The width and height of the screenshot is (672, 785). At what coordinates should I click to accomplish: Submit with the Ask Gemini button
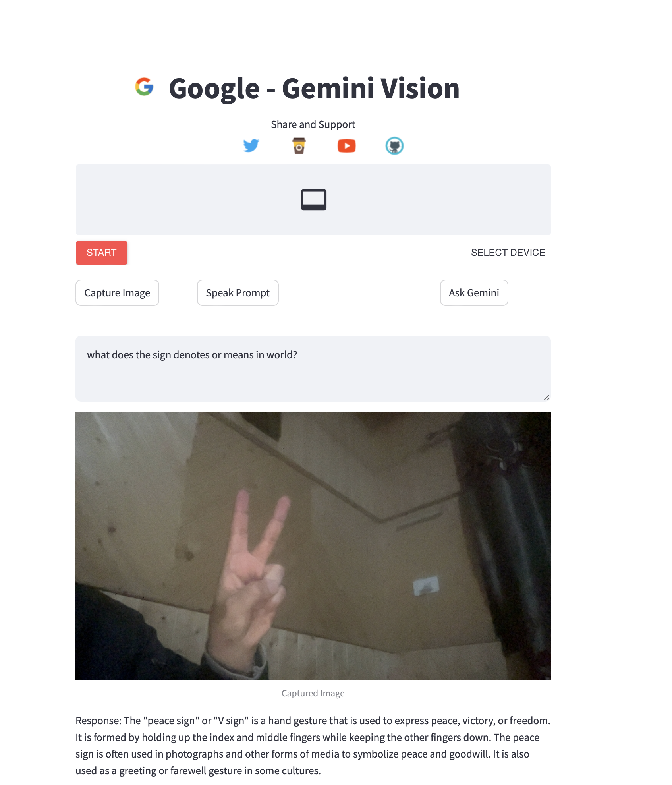(474, 293)
